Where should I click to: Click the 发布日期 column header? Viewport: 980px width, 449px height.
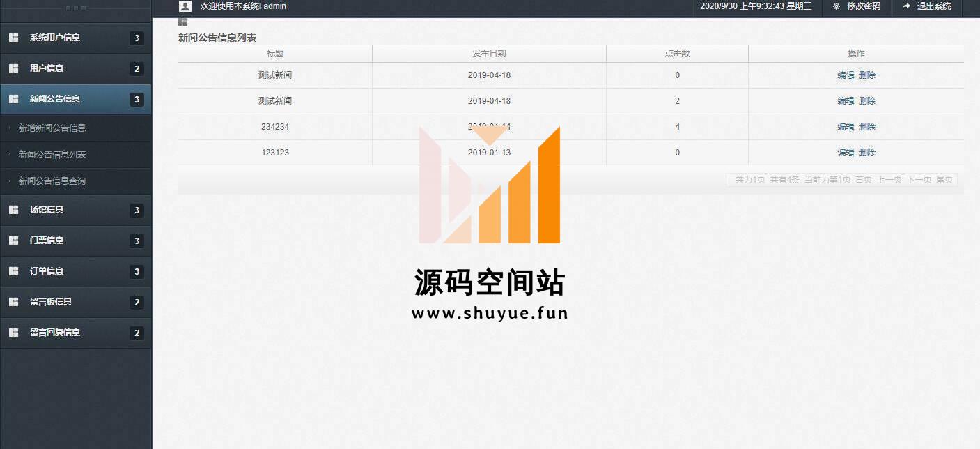(489, 54)
